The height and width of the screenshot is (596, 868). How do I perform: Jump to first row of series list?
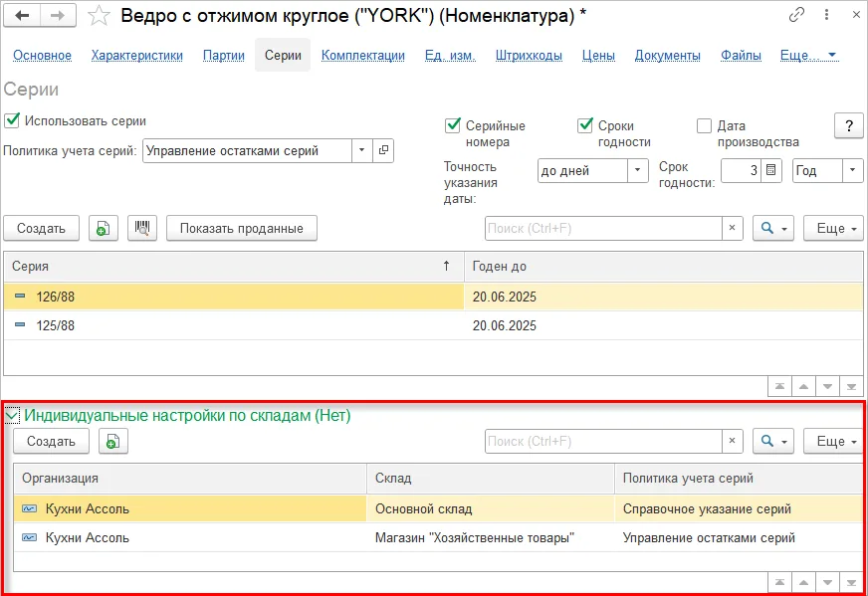point(779,386)
